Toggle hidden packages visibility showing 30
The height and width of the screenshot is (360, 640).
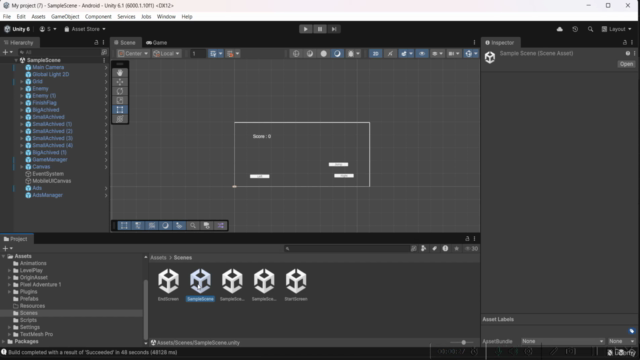point(471,249)
